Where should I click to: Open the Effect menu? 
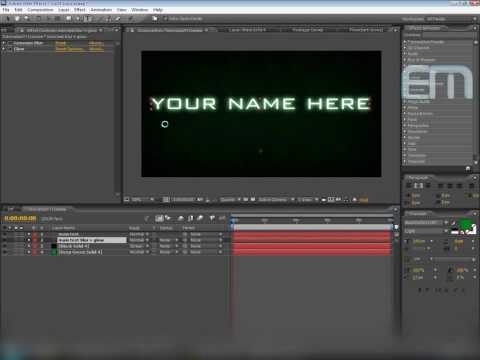pyautogui.click(x=80, y=10)
